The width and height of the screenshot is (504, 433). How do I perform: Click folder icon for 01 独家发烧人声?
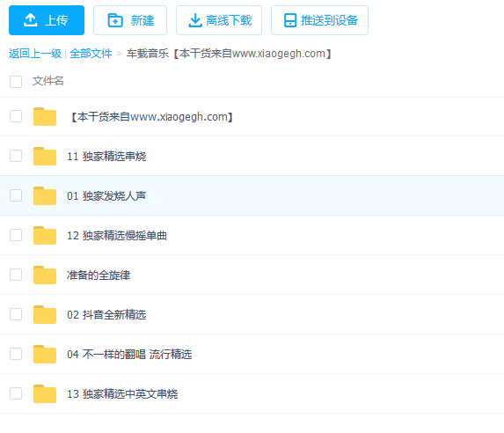(45, 195)
